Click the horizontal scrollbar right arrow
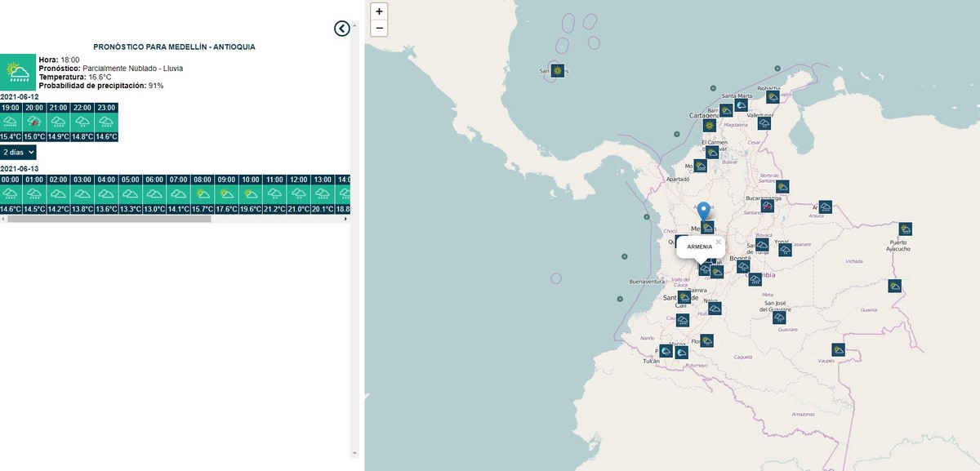The width and height of the screenshot is (980, 471). (x=345, y=219)
